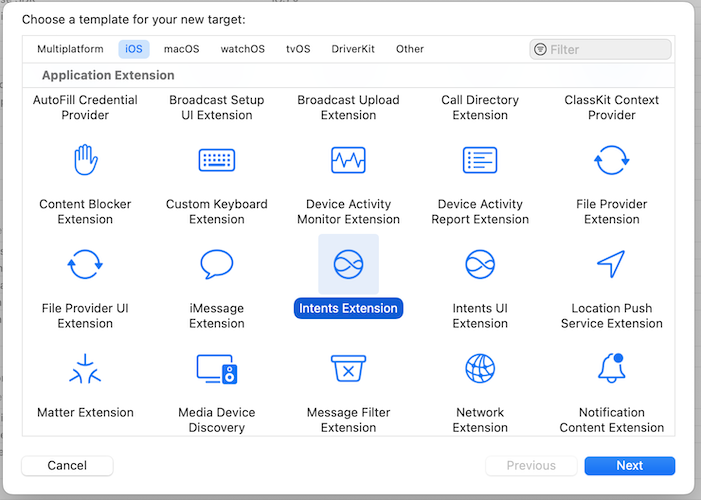Screen dimensions: 701x500
Task: Click the filter icon in search field
Action: pos(540,49)
